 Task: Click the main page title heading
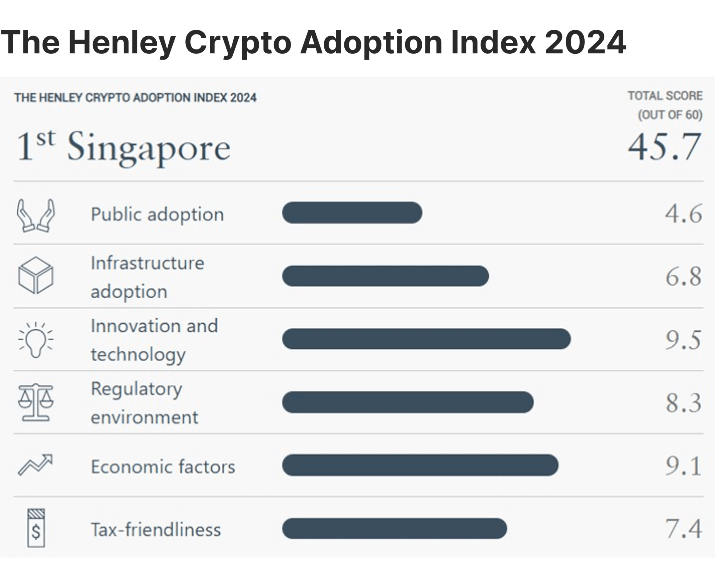(313, 42)
